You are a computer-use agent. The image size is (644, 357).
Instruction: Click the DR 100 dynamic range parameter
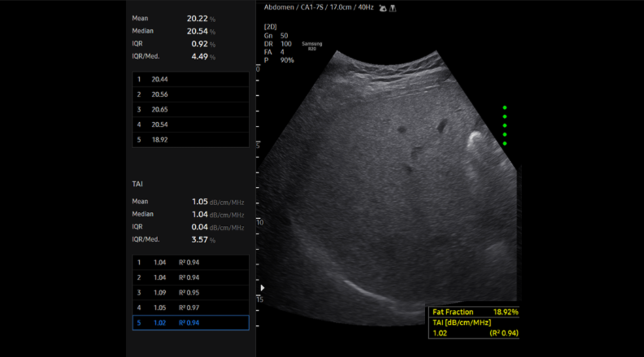click(278, 44)
